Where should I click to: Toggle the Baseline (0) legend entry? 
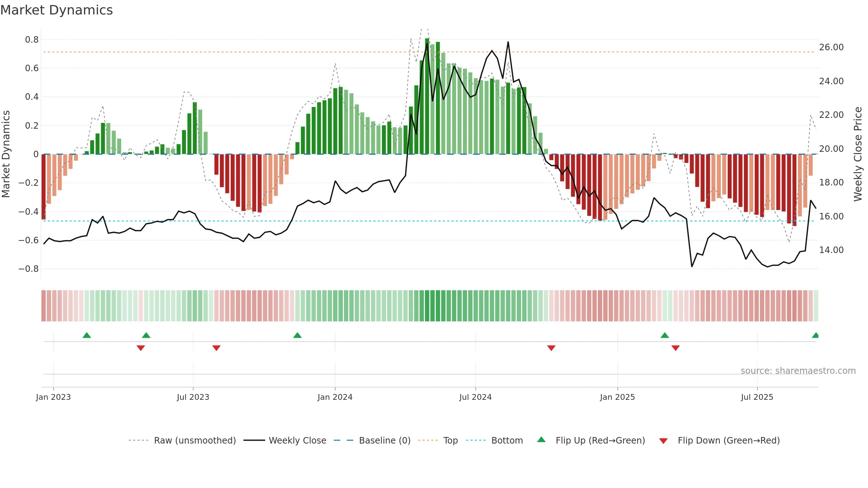[372, 440]
